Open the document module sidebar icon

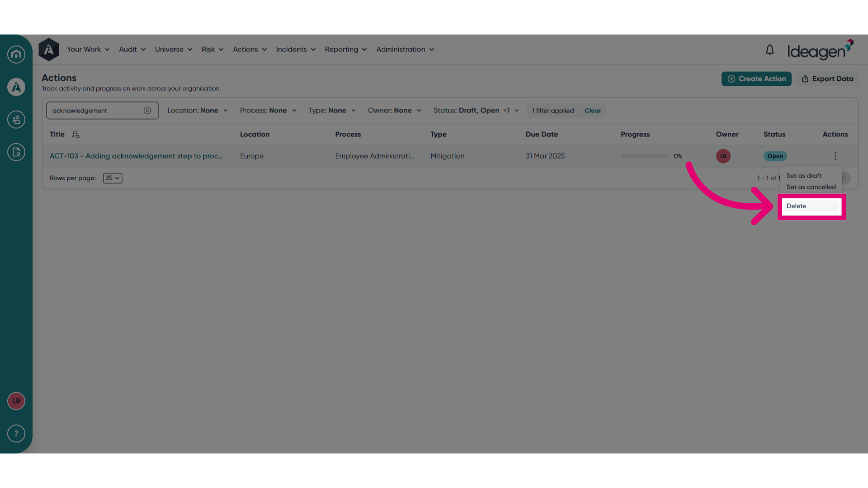click(16, 152)
